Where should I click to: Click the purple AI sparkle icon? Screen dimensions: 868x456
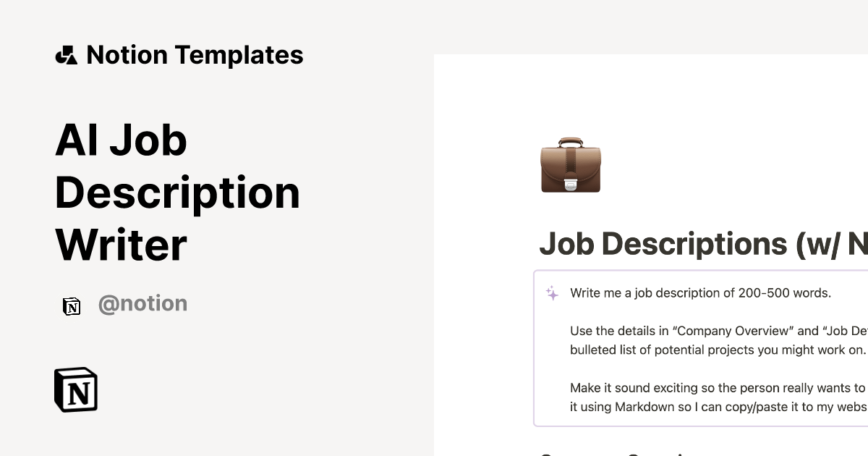pyautogui.click(x=552, y=293)
